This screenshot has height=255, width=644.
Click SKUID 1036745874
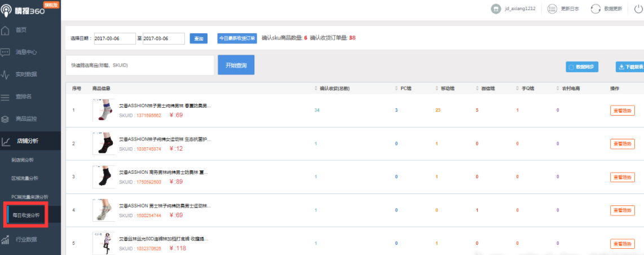coord(149,149)
